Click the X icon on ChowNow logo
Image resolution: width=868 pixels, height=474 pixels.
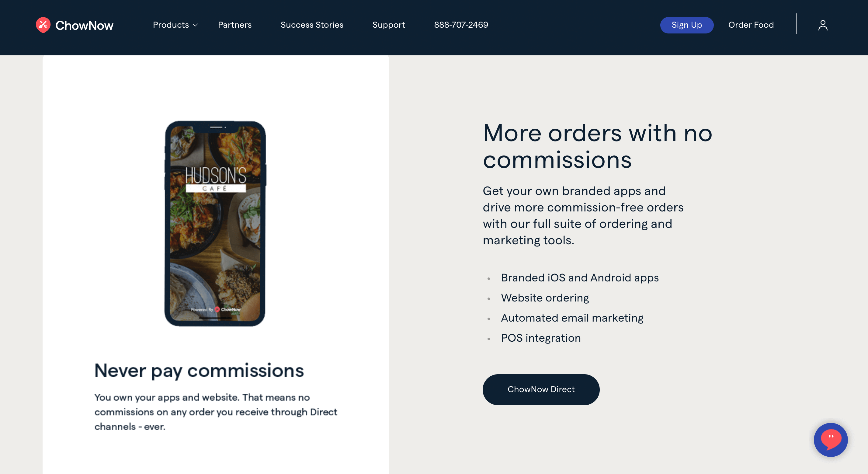[x=43, y=25]
